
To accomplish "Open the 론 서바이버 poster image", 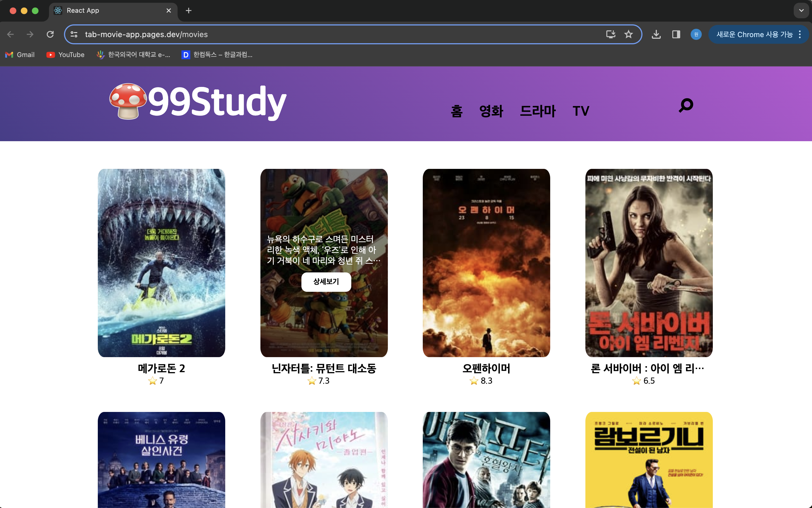I will pyautogui.click(x=649, y=263).
